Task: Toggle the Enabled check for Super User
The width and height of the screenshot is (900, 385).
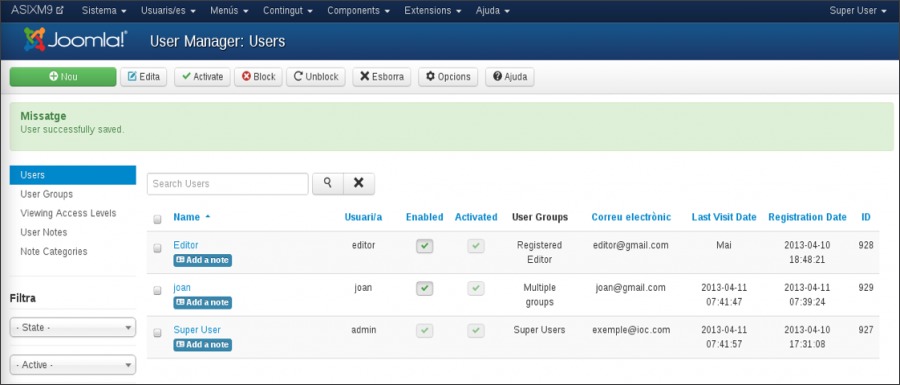Action: (424, 331)
